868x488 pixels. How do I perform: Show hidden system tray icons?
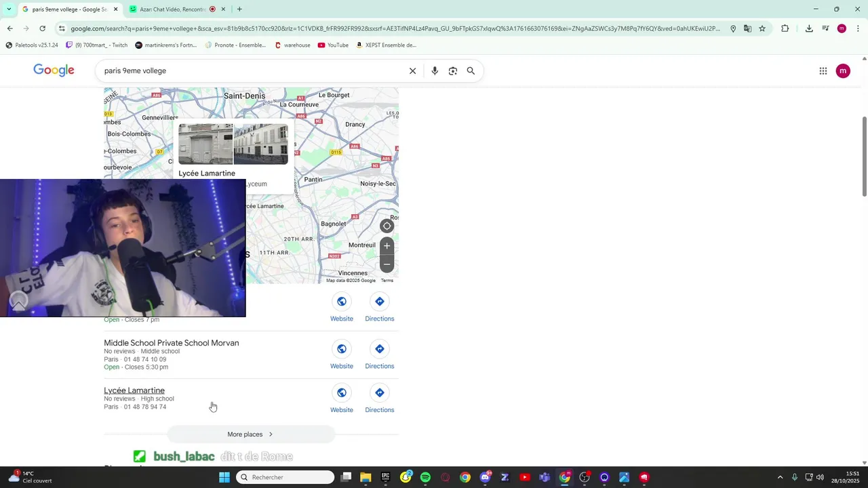(780, 477)
